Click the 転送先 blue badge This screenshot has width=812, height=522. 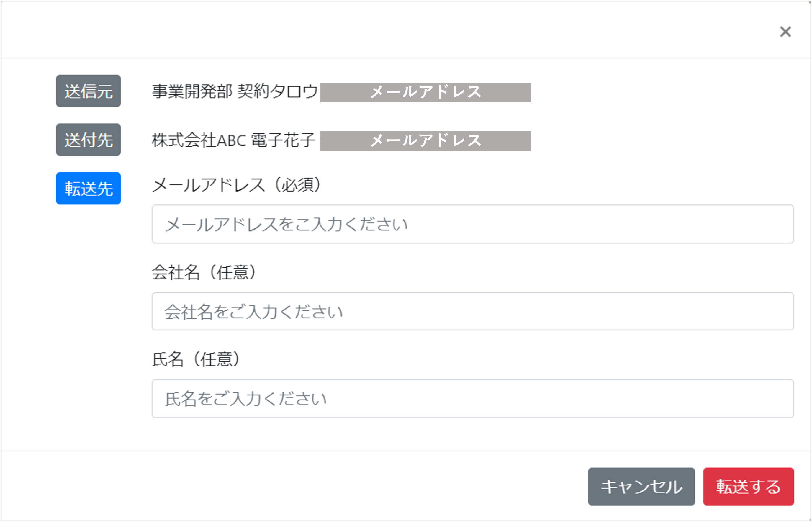tap(88, 189)
